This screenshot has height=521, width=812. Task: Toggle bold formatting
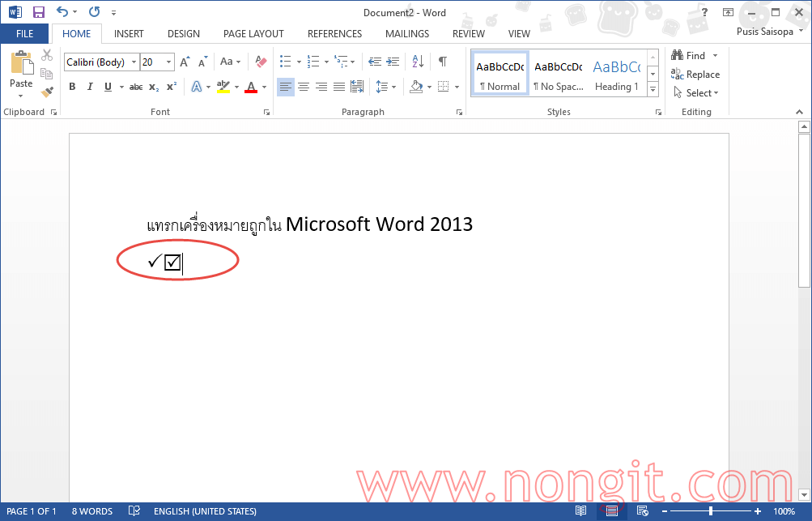(73, 87)
